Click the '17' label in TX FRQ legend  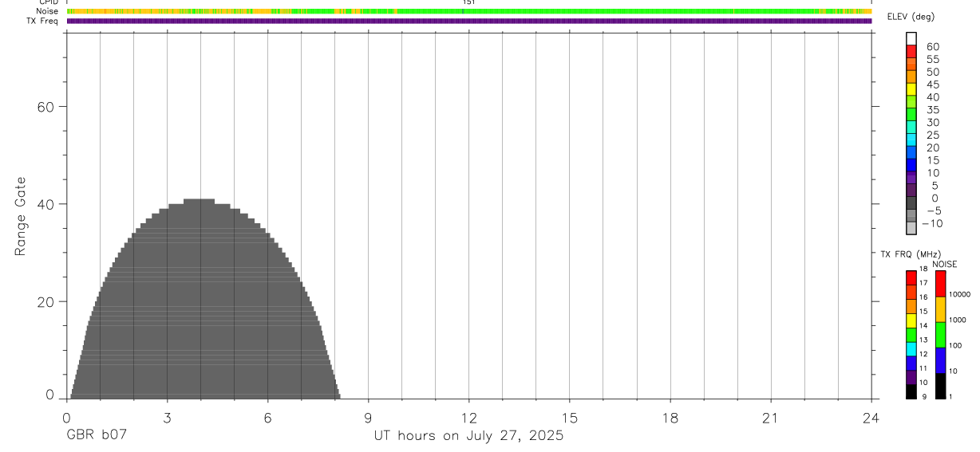pyautogui.click(x=923, y=283)
